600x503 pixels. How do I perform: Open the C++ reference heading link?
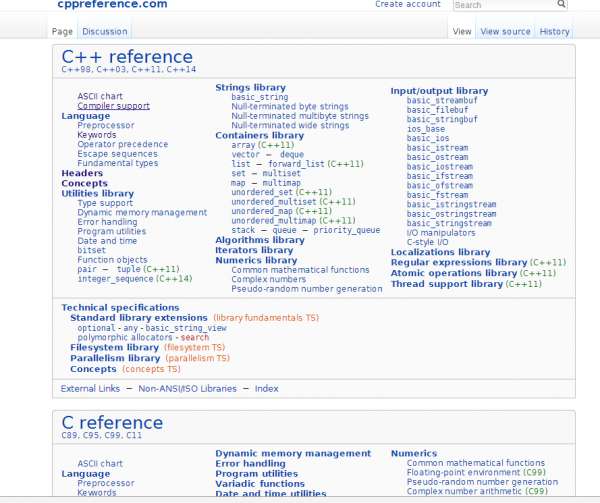pyautogui.click(x=127, y=57)
